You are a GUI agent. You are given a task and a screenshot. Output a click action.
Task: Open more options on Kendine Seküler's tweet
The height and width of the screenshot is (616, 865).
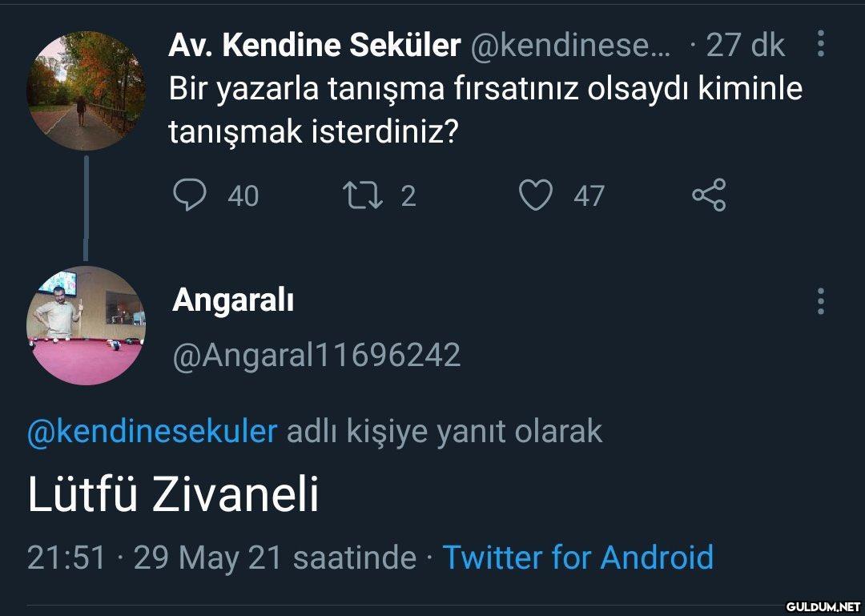click(821, 45)
